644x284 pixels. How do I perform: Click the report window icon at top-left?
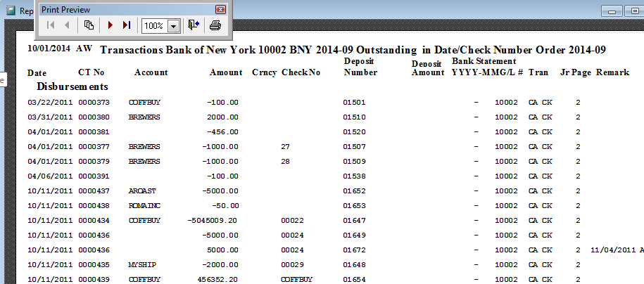pos(11,11)
